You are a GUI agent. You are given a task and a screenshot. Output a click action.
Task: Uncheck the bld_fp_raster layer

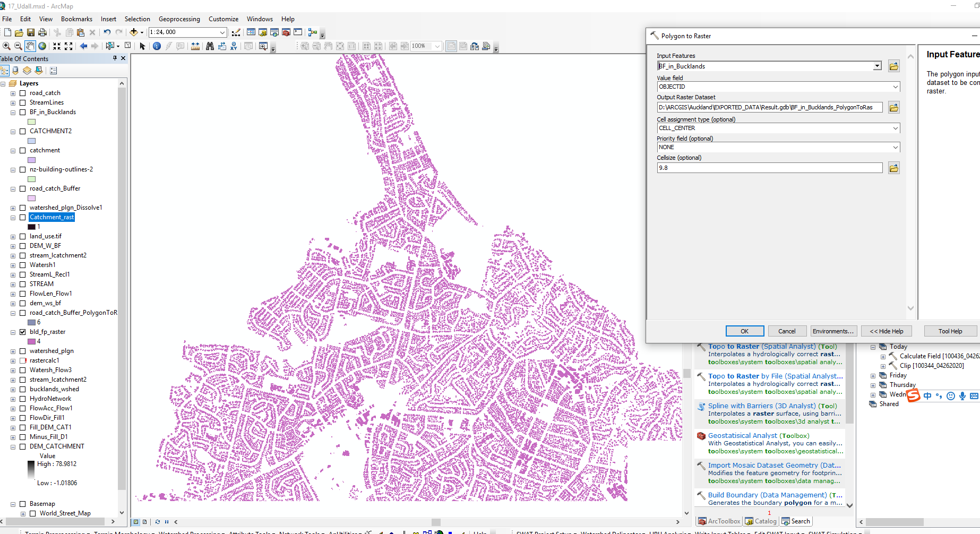23,332
